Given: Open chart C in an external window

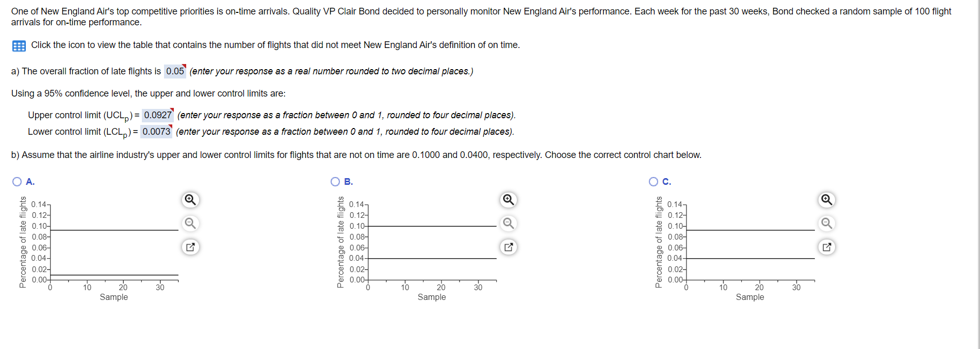Looking at the screenshot, I should (x=826, y=247).
